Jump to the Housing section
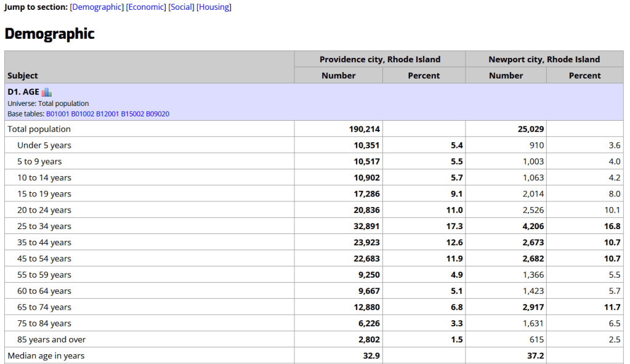The width and height of the screenshot is (630, 364). point(214,7)
